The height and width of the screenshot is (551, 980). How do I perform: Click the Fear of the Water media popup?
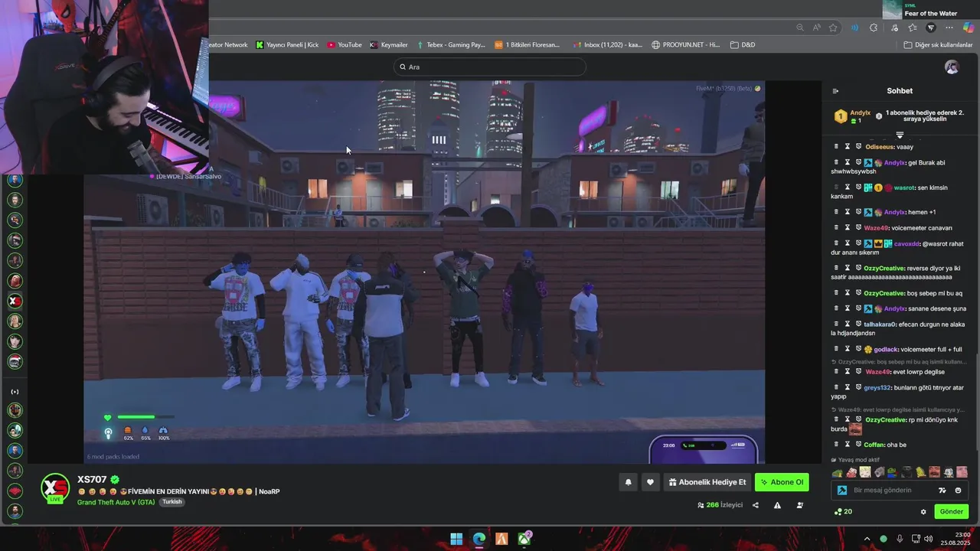pos(931,10)
